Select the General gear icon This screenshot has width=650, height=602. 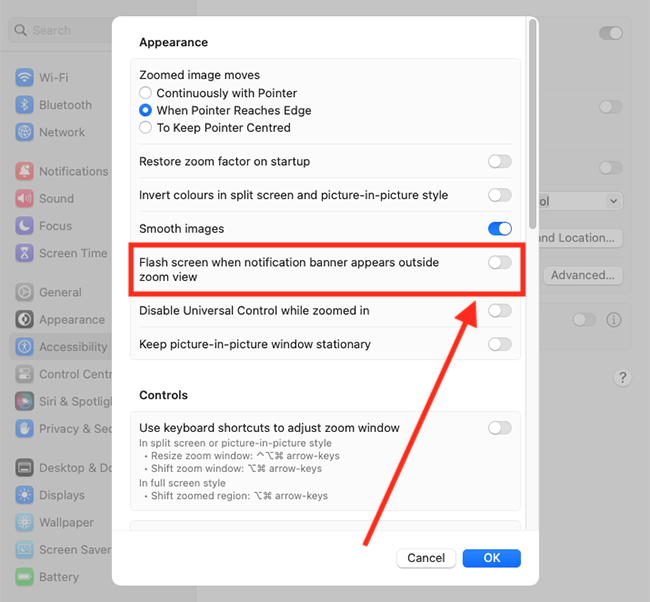[24, 292]
